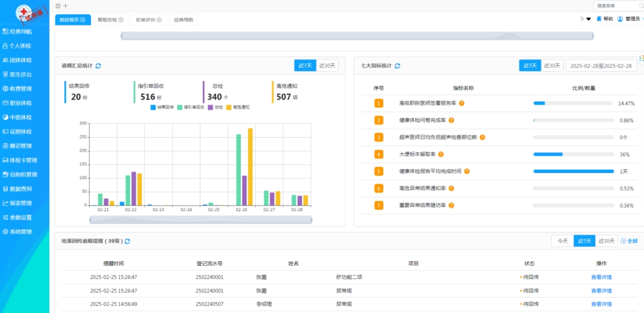
Task: Click help icon beside 高危异常结果通知率
Action: click(x=451, y=188)
